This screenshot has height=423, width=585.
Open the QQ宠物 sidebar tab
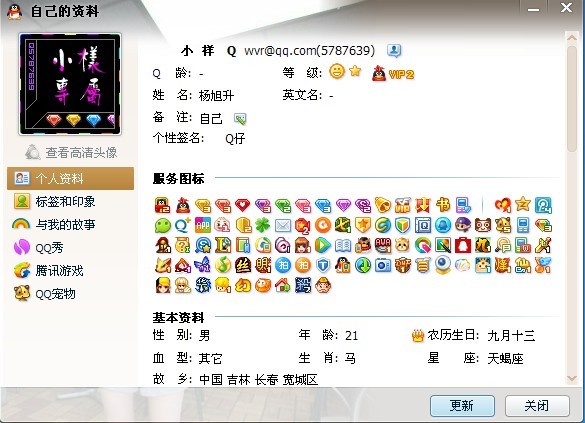pyautogui.click(x=71, y=294)
